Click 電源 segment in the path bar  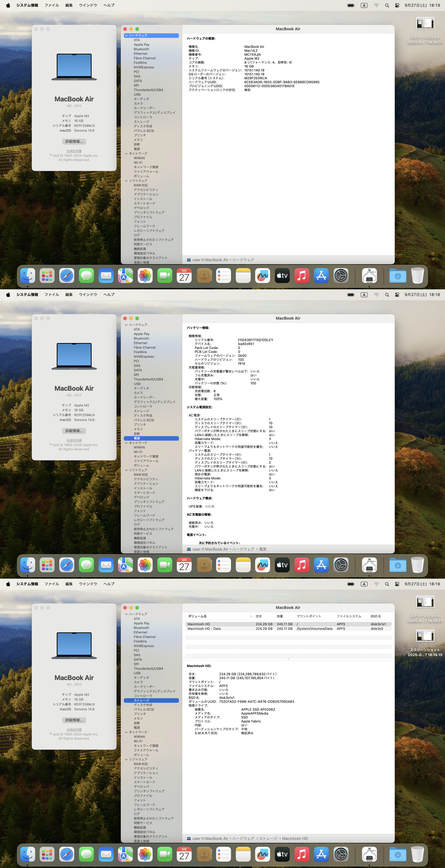click(x=263, y=549)
